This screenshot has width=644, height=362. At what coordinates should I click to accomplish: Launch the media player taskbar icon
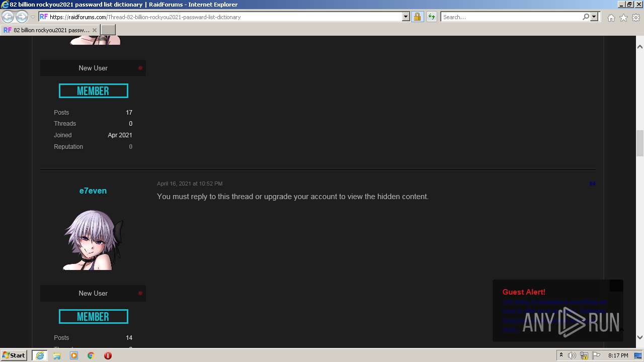pos(74,355)
